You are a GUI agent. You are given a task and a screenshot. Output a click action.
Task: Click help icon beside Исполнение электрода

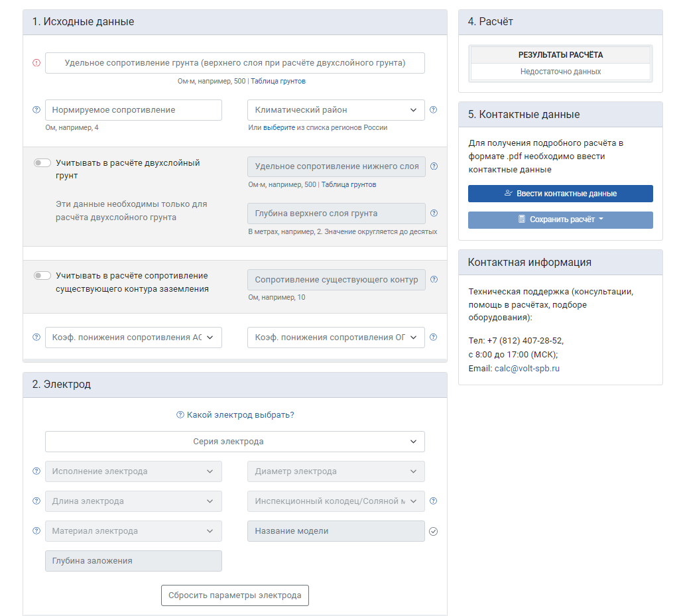(36, 471)
